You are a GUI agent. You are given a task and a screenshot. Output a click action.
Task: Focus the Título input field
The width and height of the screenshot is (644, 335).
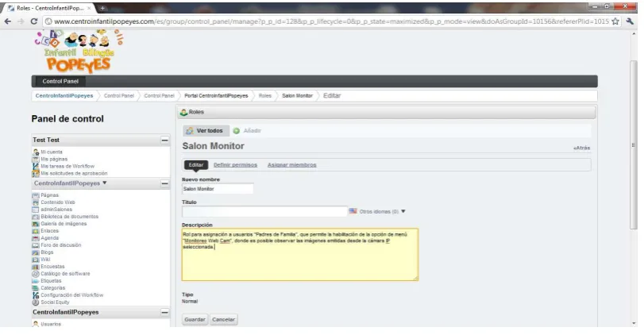pos(264,211)
